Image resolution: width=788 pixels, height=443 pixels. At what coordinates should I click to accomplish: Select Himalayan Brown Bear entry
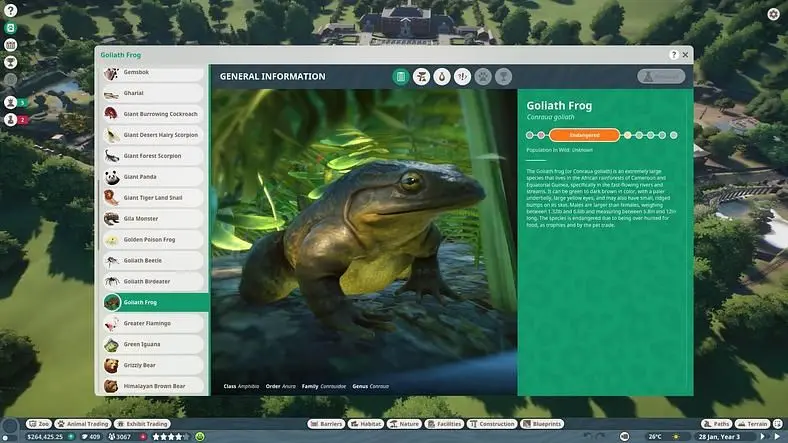(153, 386)
